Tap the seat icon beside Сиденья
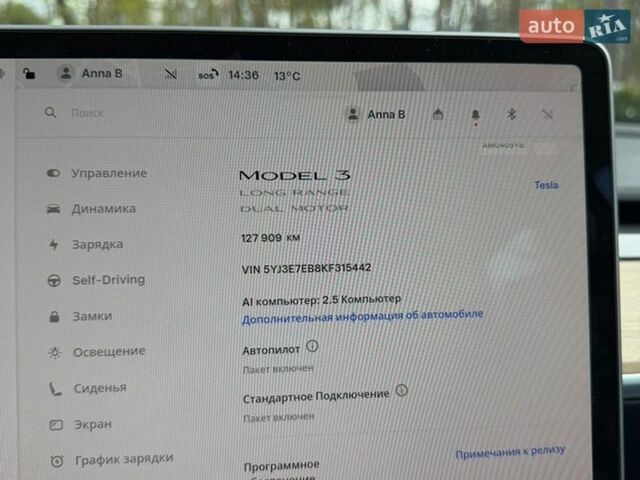The width and height of the screenshot is (640, 480). point(56,389)
